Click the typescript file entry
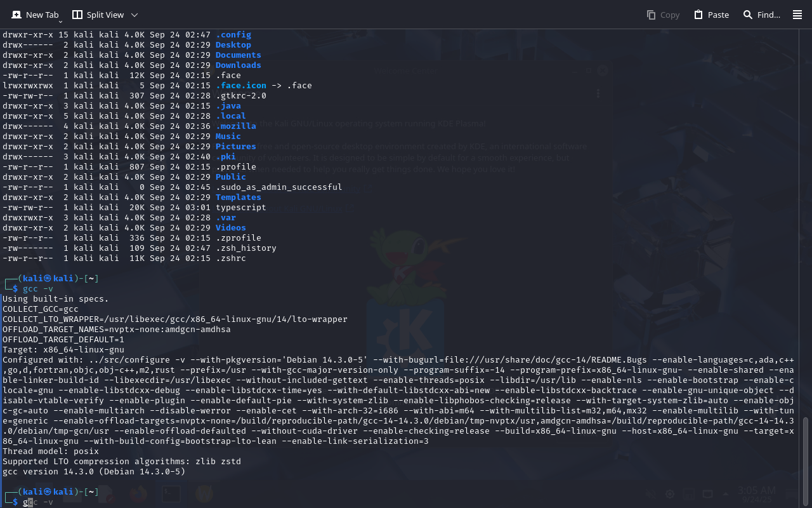This screenshot has width=812, height=508. (x=240, y=208)
